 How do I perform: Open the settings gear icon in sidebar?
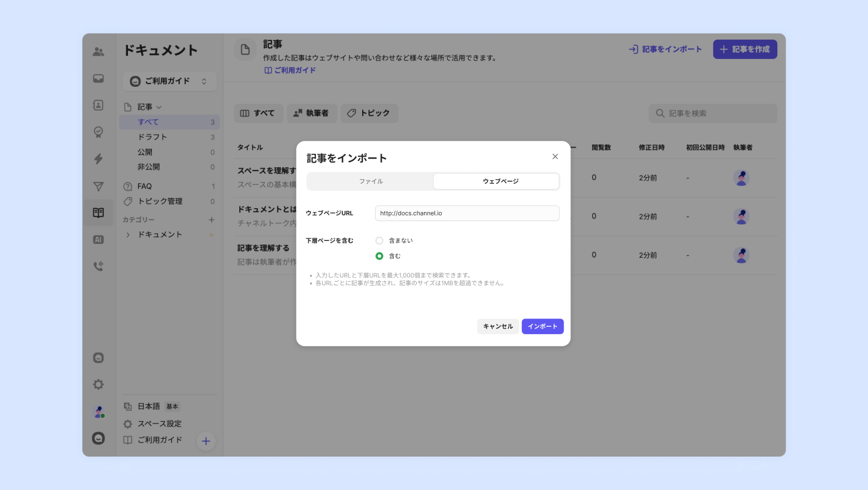pos(98,384)
